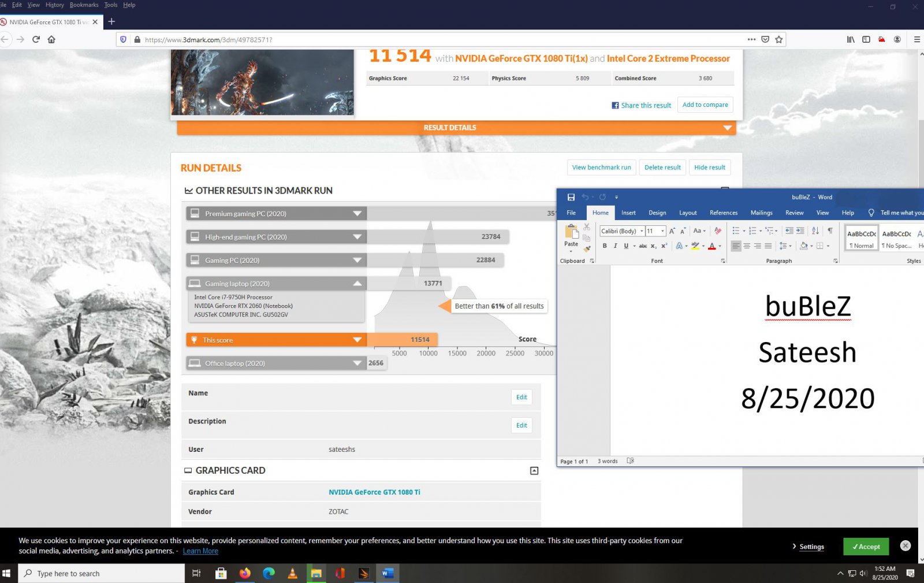
Task: Toggle italic formatting in Word
Action: coord(615,246)
